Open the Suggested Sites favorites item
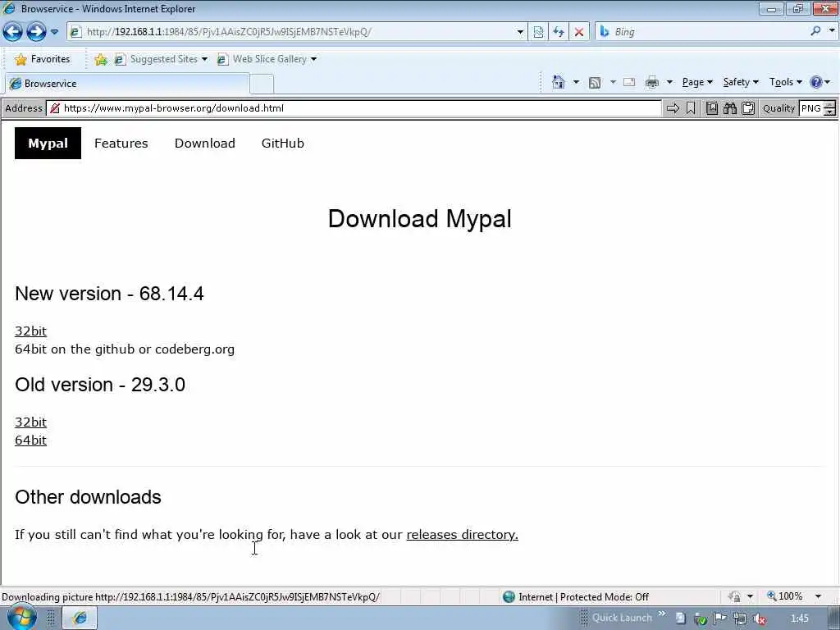Screen dimensions: 840x630 [x=161, y=59]
